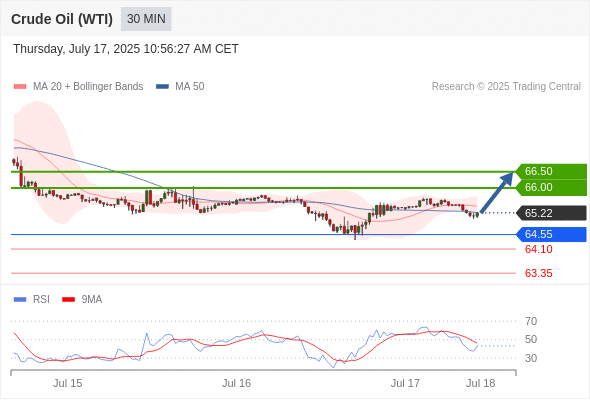The image size is (590, 400).
Task: Click the 65.22 current price tag
Action: pyautogui.click(x=551, y=213)
